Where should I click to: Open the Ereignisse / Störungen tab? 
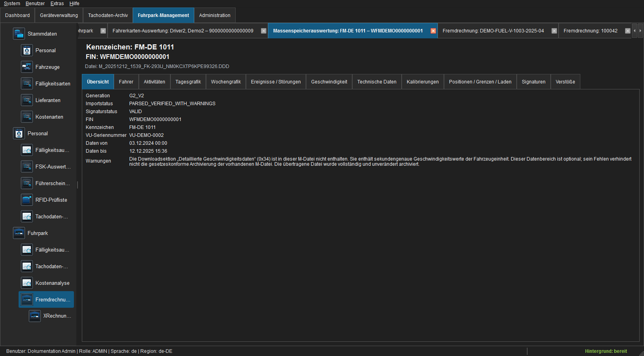coord(276,82)
